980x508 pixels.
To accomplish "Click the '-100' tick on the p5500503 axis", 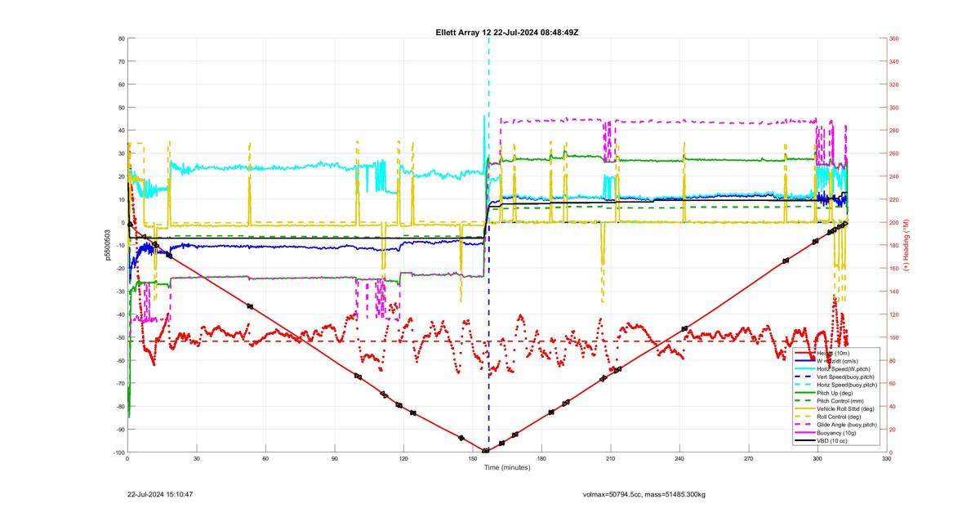I will click(x=118, y=452).
